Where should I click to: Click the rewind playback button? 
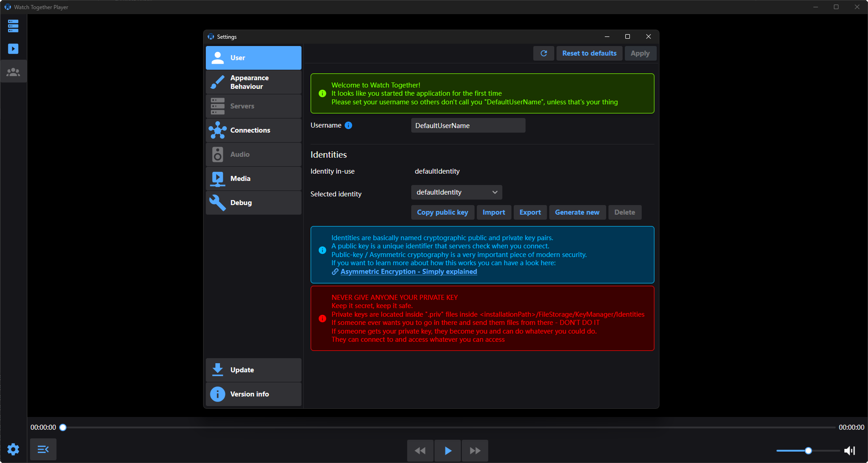click(x=420, y=451)
